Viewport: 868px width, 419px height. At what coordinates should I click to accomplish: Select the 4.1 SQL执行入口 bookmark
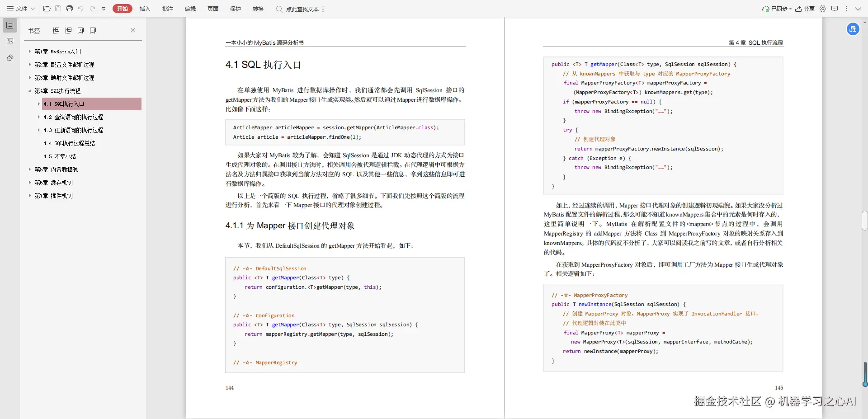pyautogui.click(x=92, y=104)
